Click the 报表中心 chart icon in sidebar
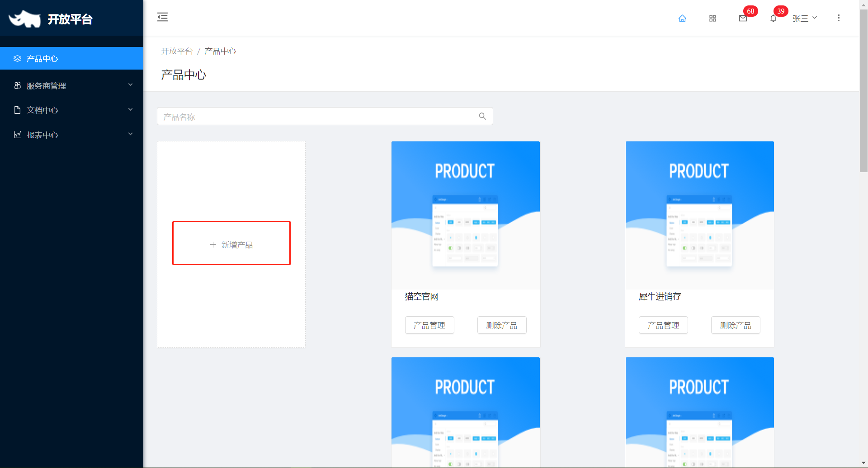The width and height of the screenshot is (868, 468). [x=17, y=135]
